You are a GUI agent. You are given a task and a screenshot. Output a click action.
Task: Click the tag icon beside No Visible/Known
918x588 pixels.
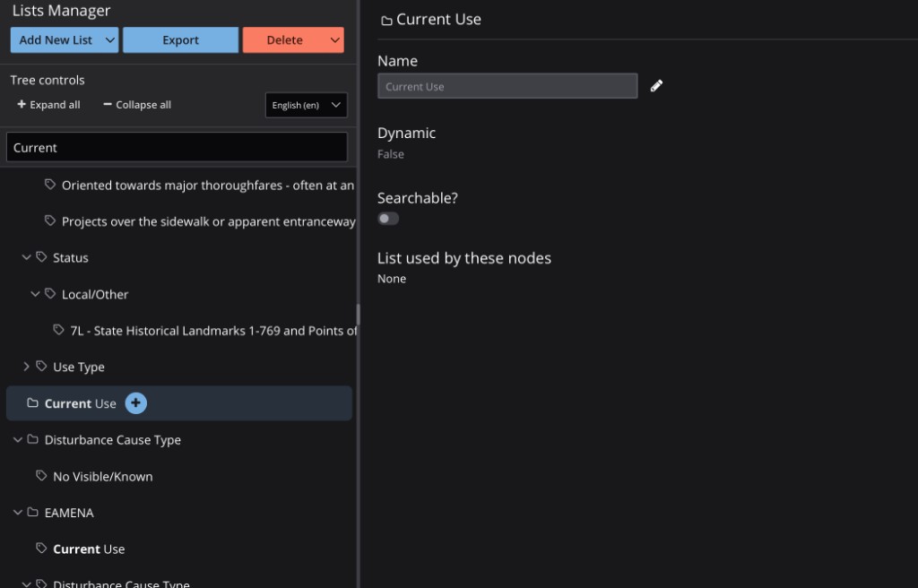(41, 476)
